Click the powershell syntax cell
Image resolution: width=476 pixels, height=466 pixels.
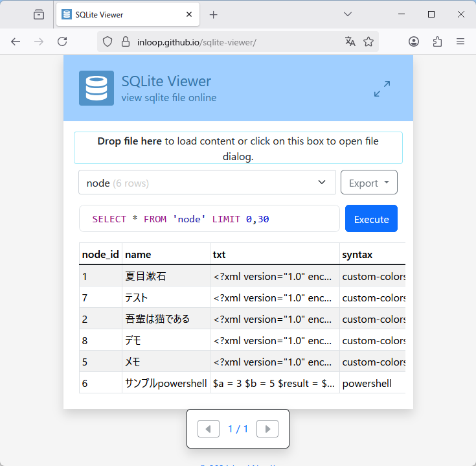(x=372, y=383)
